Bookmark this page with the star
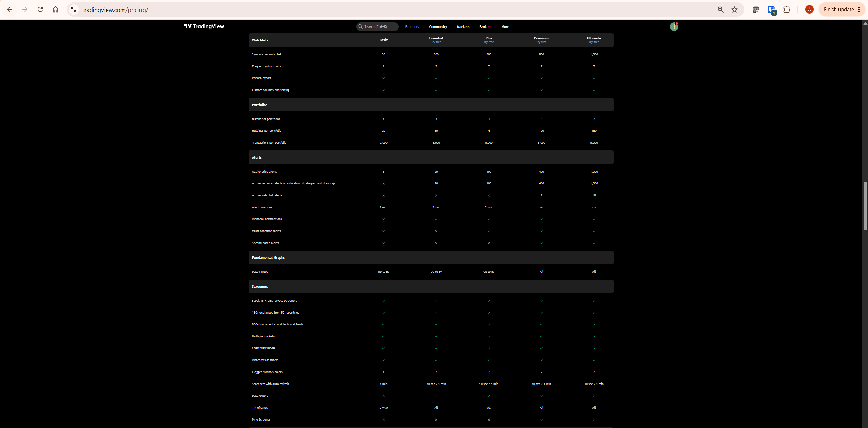 734,10
